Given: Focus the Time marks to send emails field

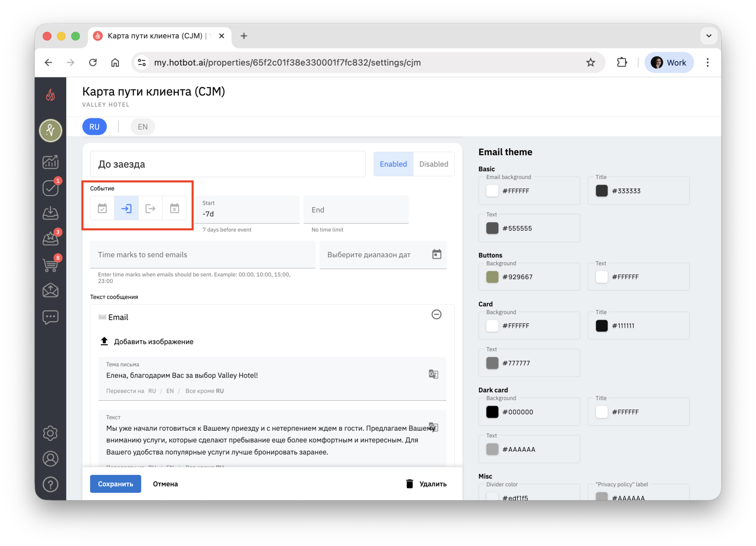Looking at the screenshot, I should tap(202, 255).
